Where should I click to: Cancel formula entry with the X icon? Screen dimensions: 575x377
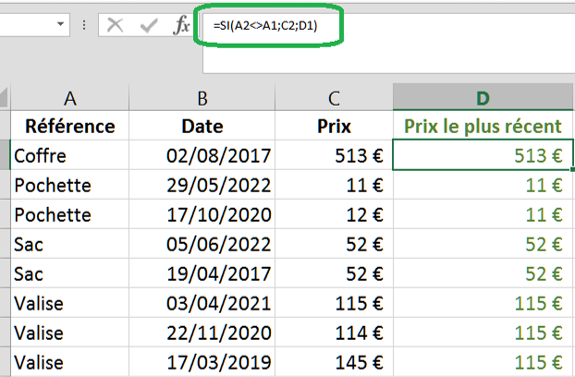pyautogui.click(x=115, y=26)
